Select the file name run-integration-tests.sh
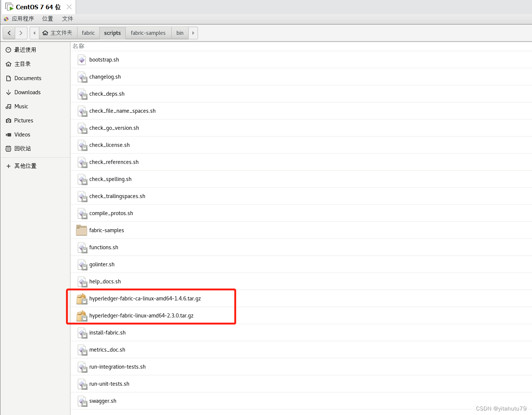 (118, 367)
